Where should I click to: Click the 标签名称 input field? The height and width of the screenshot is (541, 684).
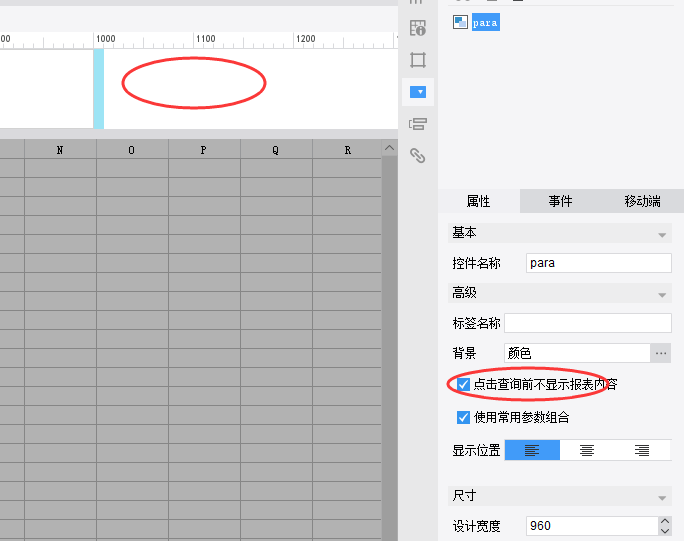(588, 323)
